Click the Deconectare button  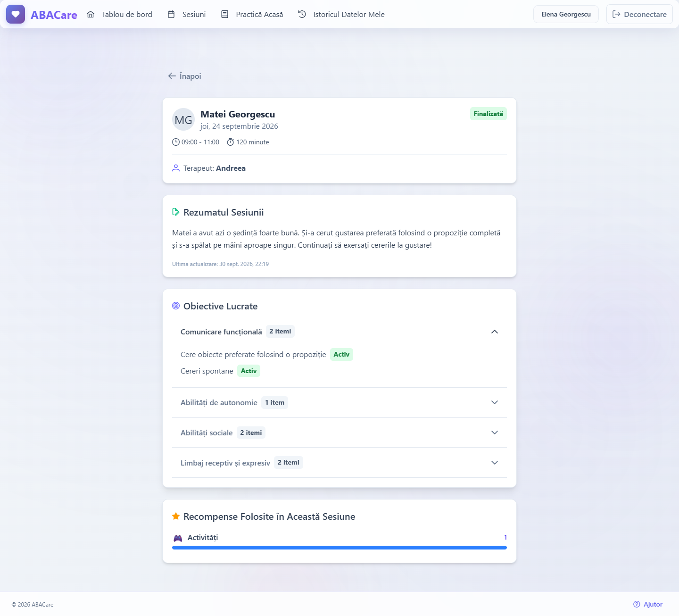[x=639, y=14]
